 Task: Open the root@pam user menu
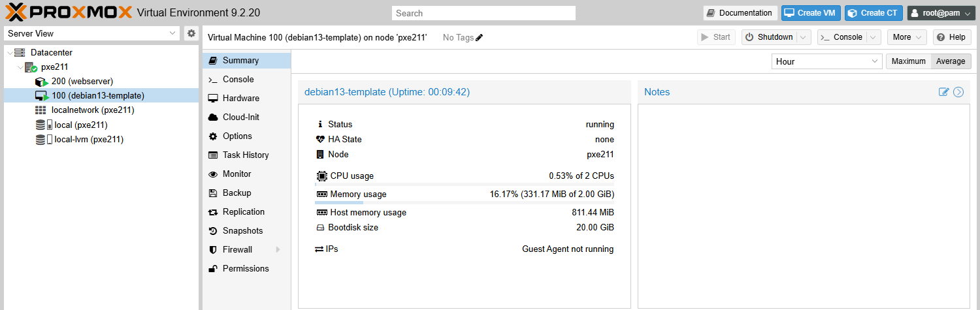pyautogui.click(x=941, y=13)
